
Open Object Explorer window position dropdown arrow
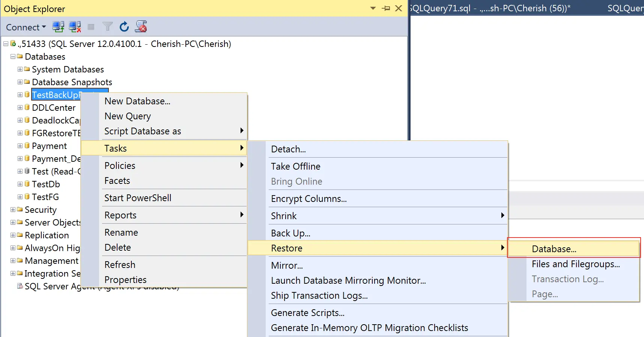pos(373,8)
